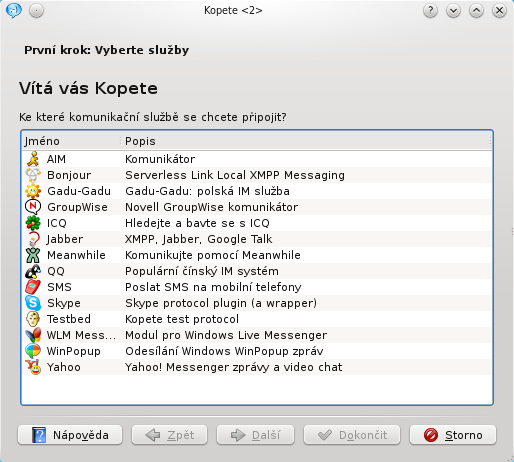Select the ICQ flower icon
The height and width of the screenshot is (462, 514).
(33, 223)
